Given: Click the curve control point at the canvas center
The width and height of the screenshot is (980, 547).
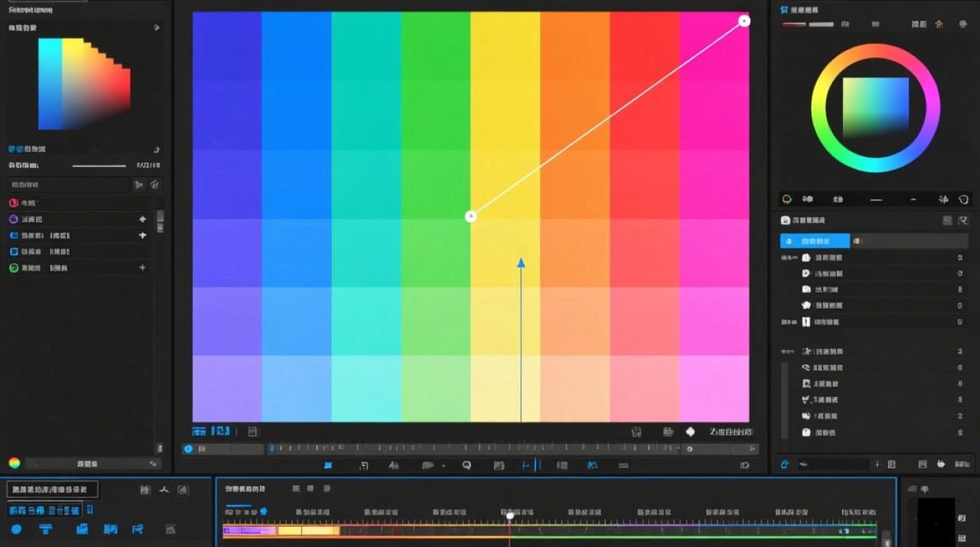Looking at the screenshot, I should (470, 216).
